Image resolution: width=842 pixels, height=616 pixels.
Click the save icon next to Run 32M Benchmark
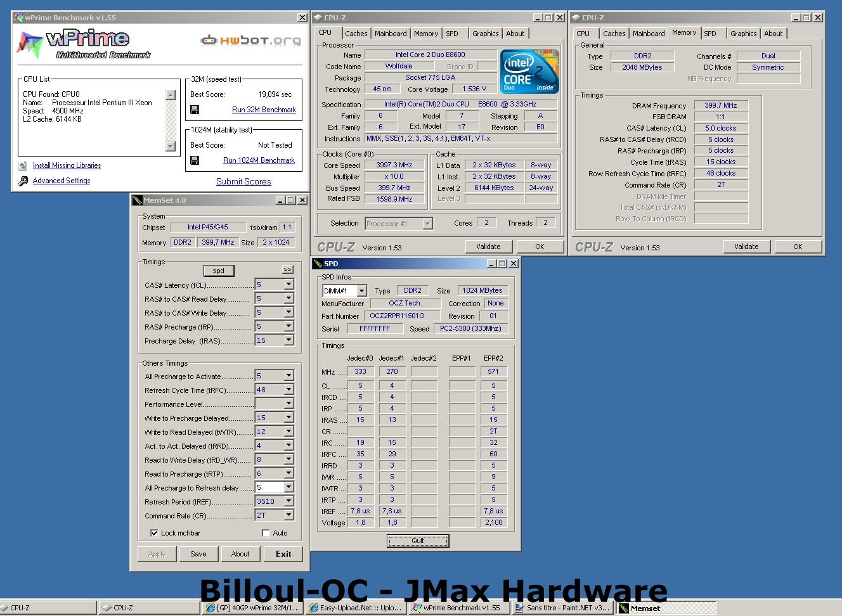195,110
